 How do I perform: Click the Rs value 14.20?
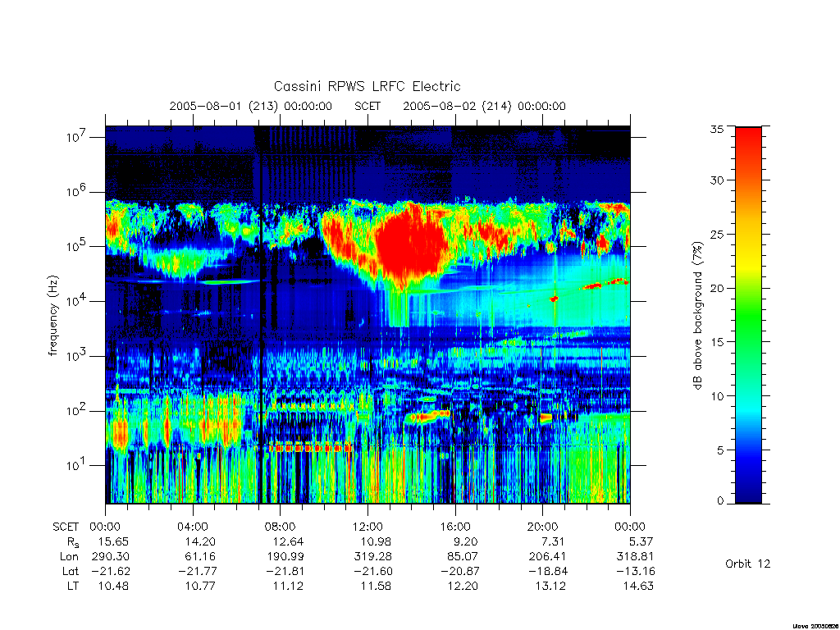pos(200,541)
